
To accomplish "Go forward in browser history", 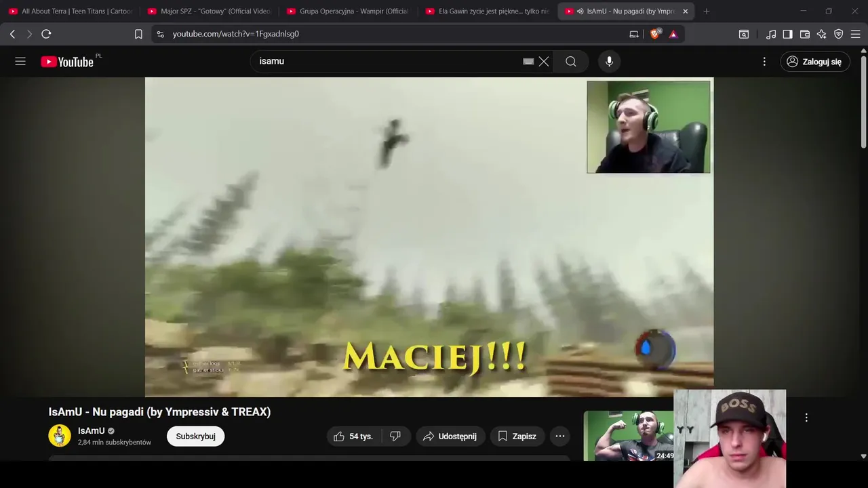I will click(x=29, y=34).
